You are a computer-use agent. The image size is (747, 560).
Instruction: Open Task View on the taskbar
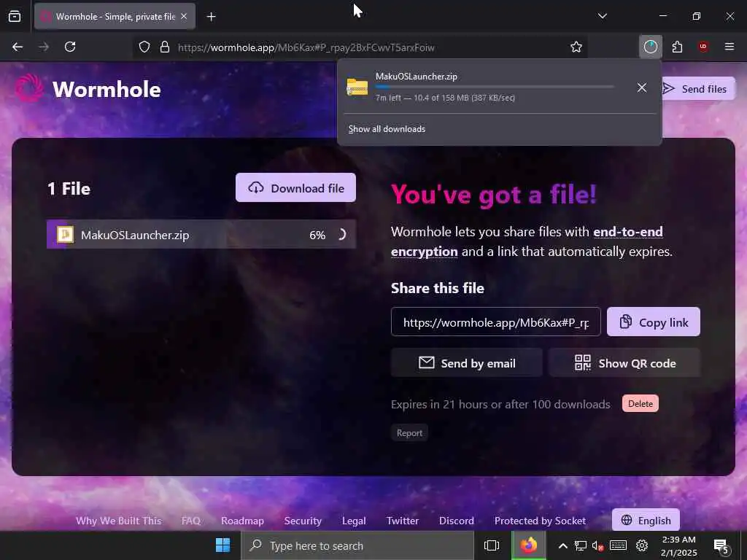pyautogui.click(x=492, y=545)
